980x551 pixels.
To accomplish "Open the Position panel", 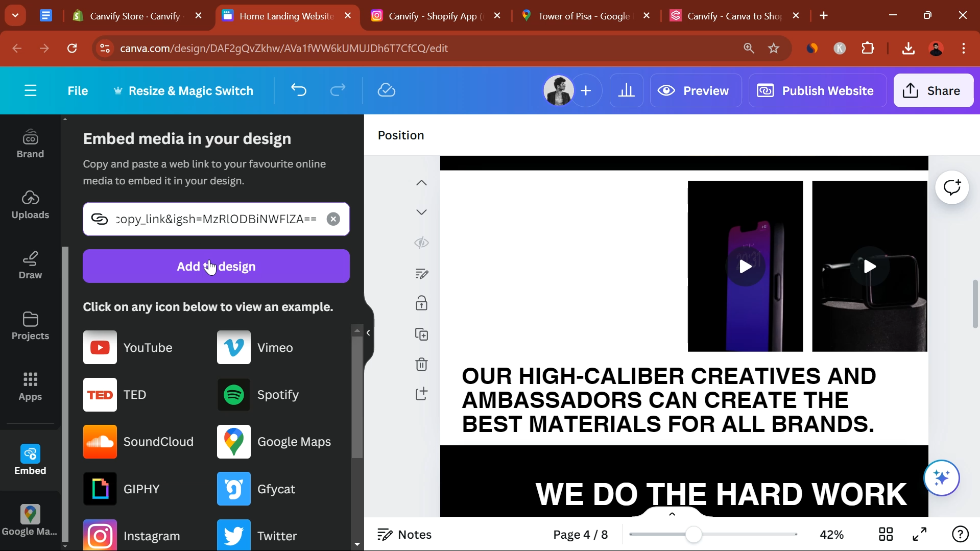I will tap(401, 135).
